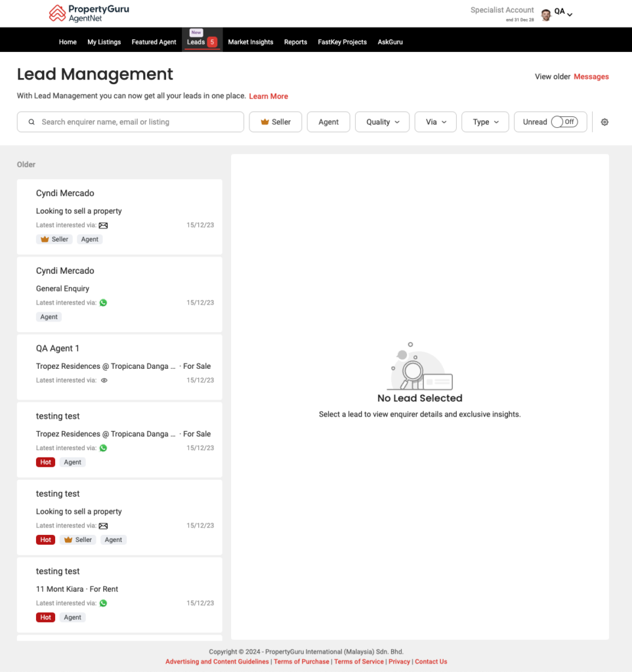Image resolution: width=632 pixels, height=672 pixels.
Task: Click the envelope icon on the first Cyndi Mercado lead
Action: point(103,224)
